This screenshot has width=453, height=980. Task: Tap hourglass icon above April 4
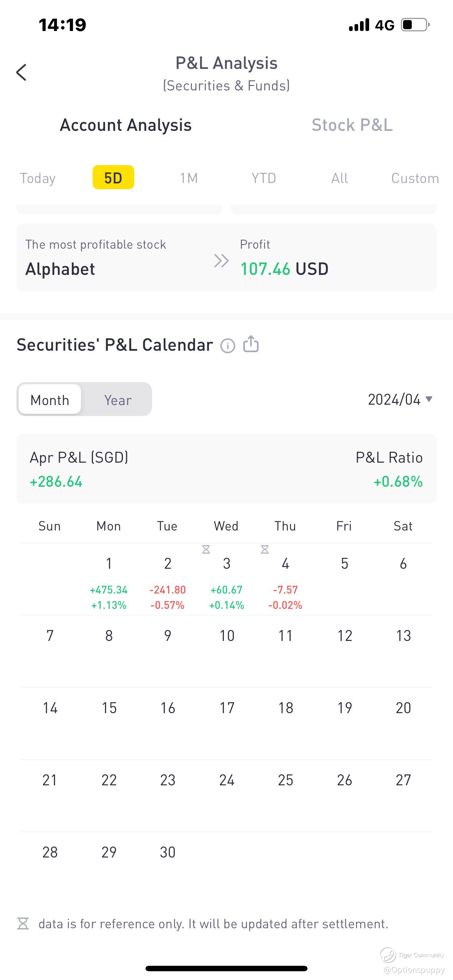coord(264,549)
